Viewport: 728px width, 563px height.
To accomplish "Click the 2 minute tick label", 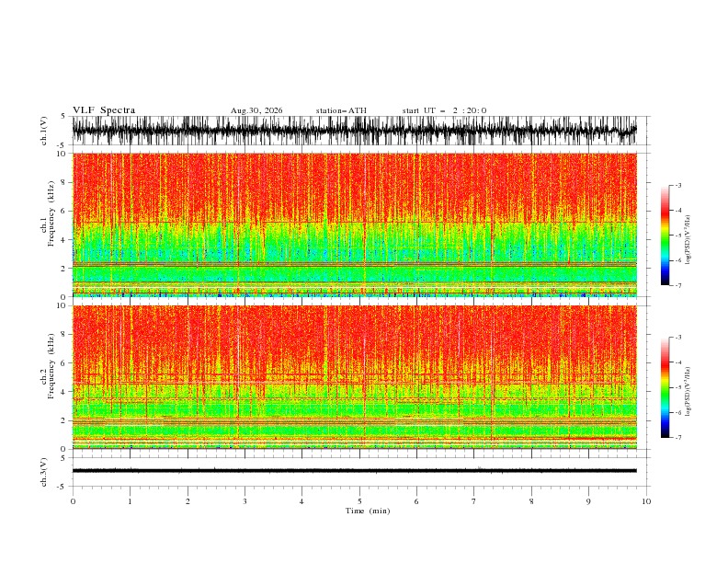I will [188, 501].
